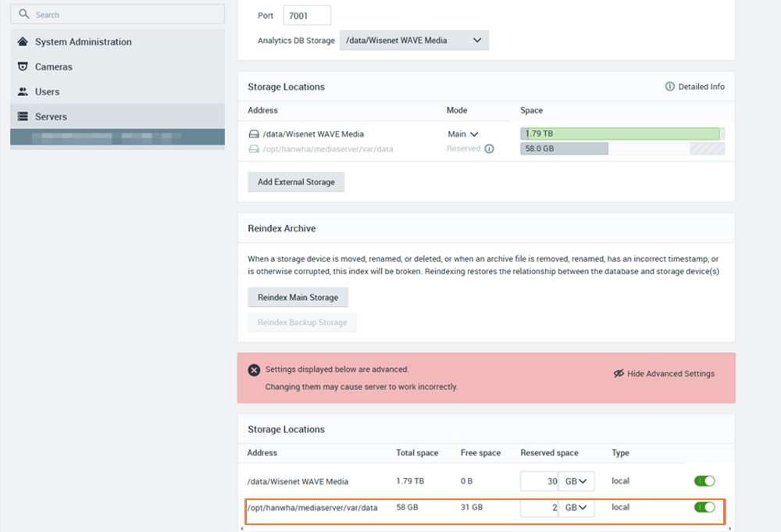
Task: Open GB unit dropdown for /opt/hanwha row
Action: click(576, 507)
